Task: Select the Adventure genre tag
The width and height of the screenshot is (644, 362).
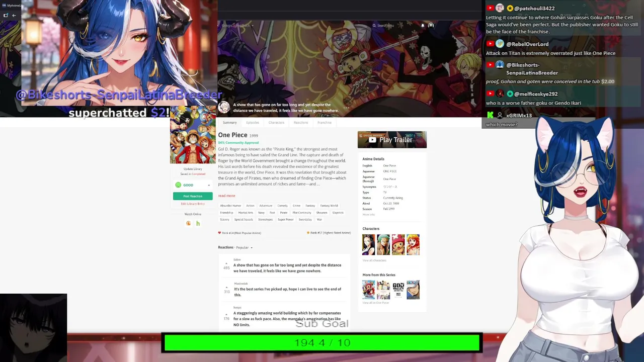Action: tap(266, 206)
